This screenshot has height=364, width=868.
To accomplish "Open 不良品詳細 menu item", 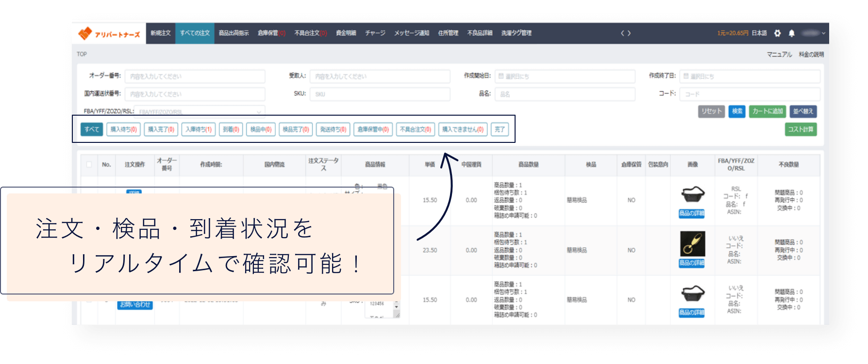I will 480,33.
